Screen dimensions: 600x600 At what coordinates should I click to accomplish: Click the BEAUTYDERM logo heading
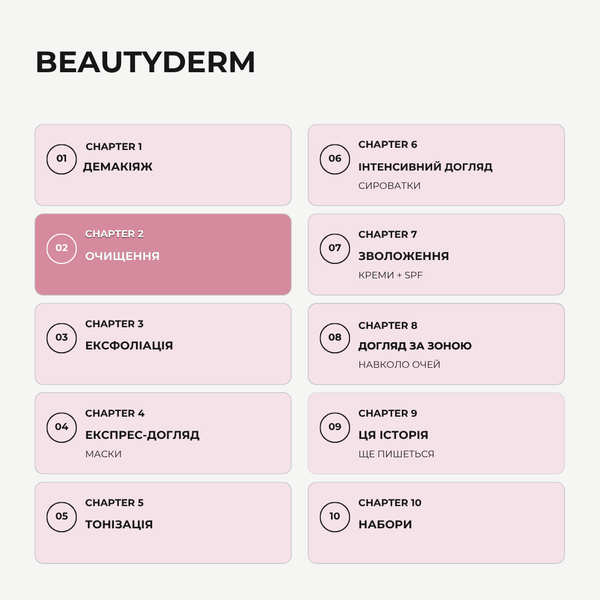(x=145, y=62)
